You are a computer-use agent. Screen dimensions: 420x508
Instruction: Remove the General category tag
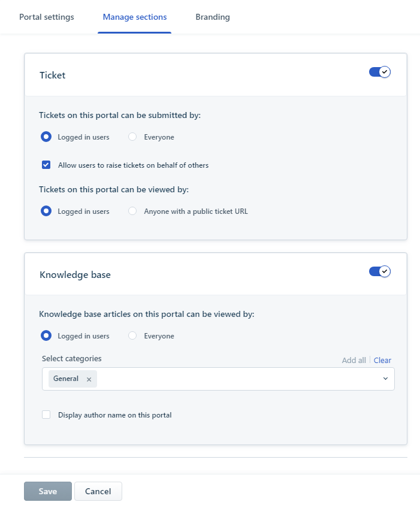click(x=89, y=379)
